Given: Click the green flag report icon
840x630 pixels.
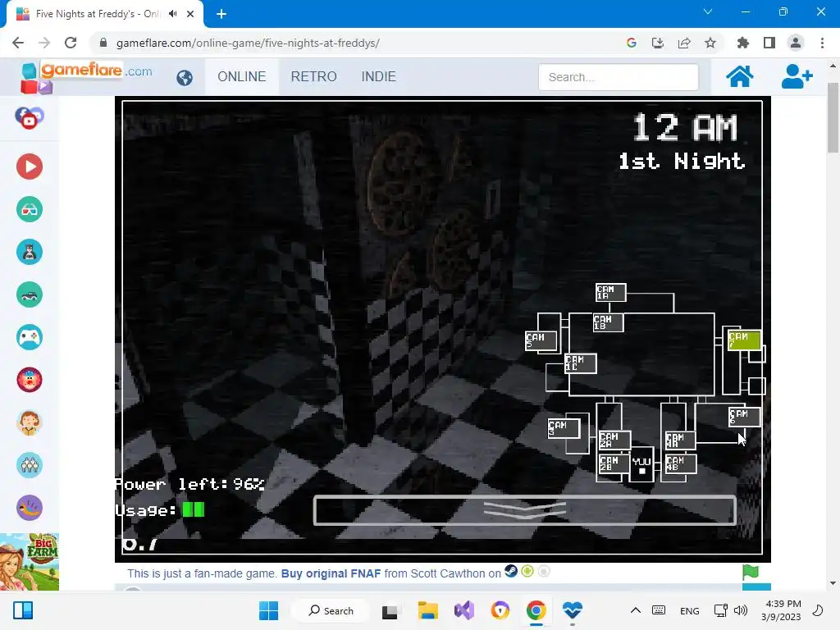Looking at the screenshot, I should pyautogui.click(x=750, y=572).
